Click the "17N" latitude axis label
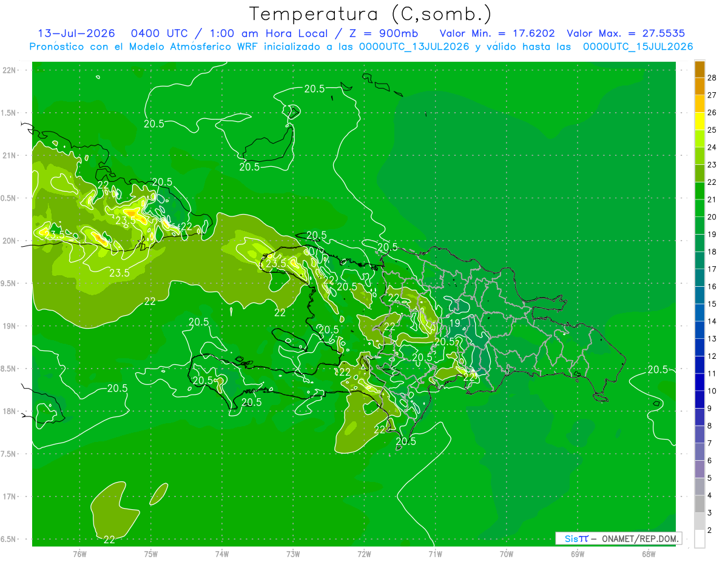Screen dimensions: 728x562 [x=10, y=497]
